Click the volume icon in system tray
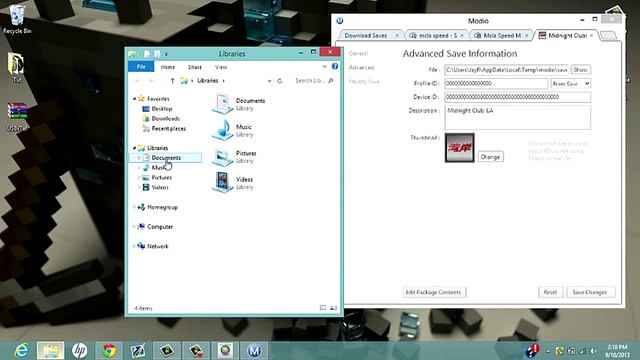Image resolution: width=640 pixels, height=360 pixels. tap(593, 351)
